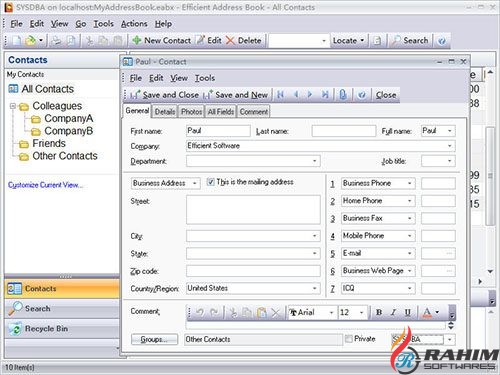Open the E-mail type dropdown

(410, 253)
